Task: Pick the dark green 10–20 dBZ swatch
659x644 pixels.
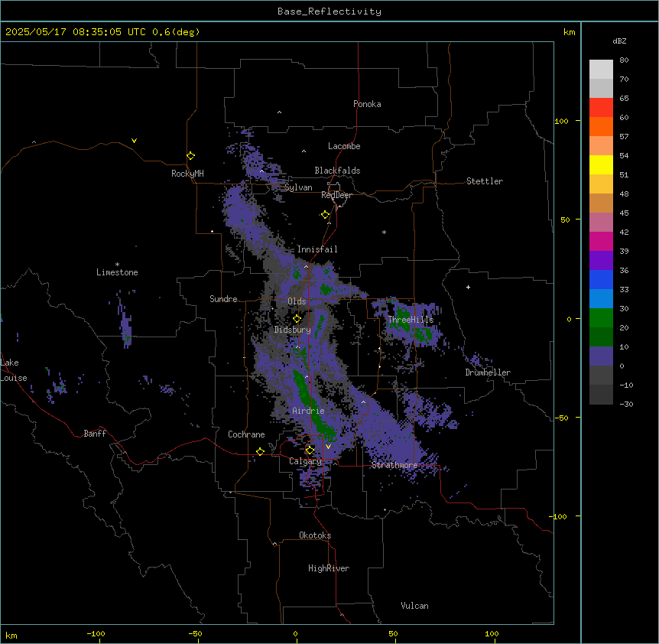Action: [601, 337]
